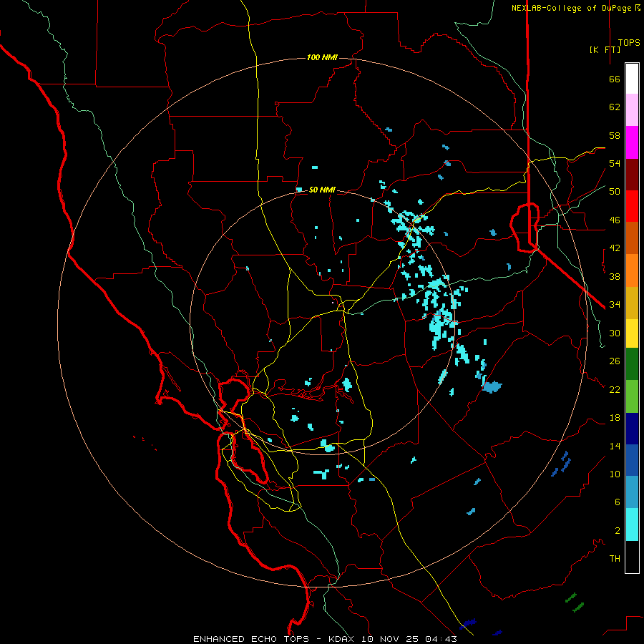Select the "34" legend value

tap(615, 305)
